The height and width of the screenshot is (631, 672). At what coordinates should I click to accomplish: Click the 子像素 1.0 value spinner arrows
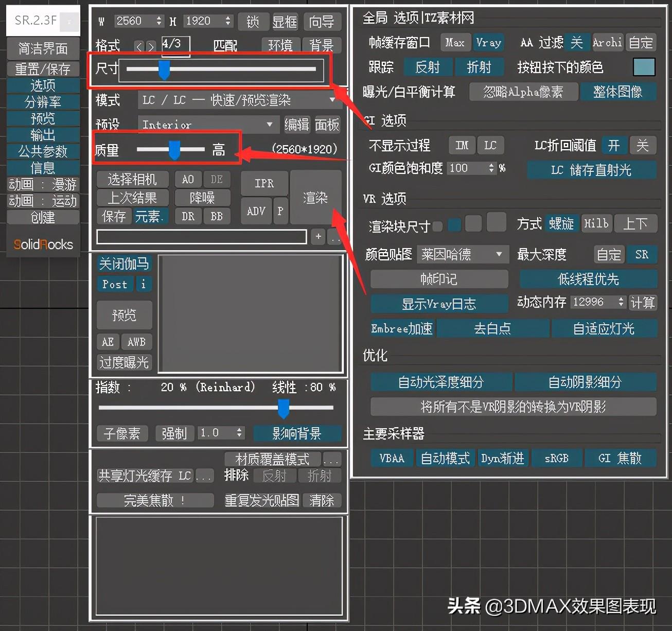[x=239, y=433]
